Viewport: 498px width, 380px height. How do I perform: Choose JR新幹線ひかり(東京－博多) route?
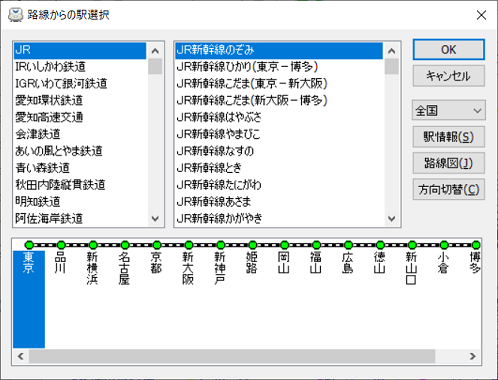tap(279, 67)
